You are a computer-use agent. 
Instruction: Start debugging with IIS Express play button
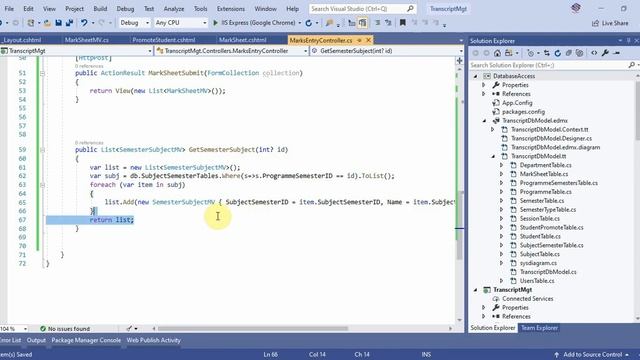pos(216,23)
